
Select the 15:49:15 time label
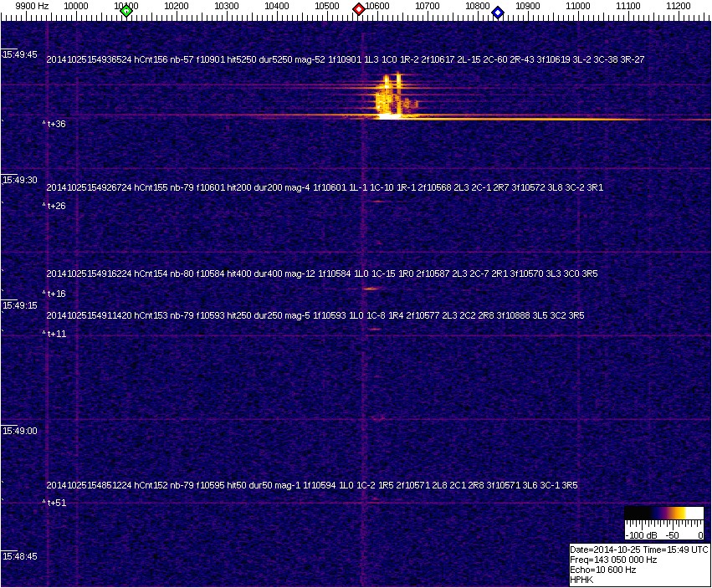(20, 305)
